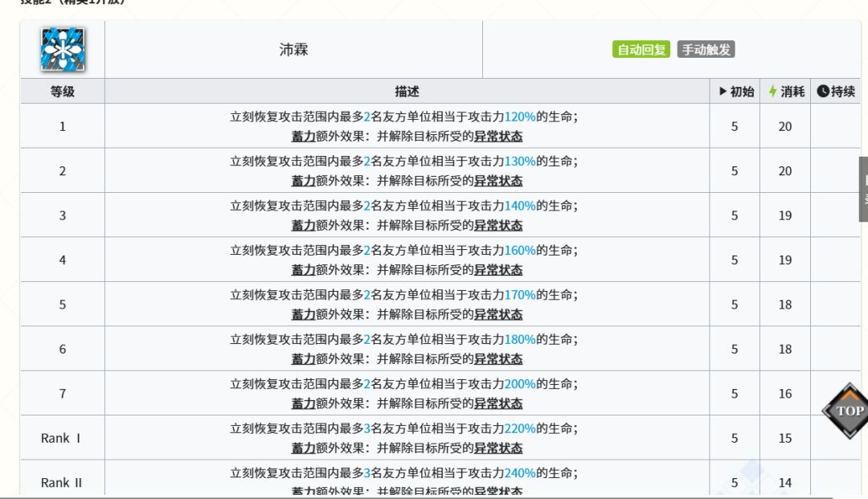Click the 220% value in Rank I description

tap(520, 428)
